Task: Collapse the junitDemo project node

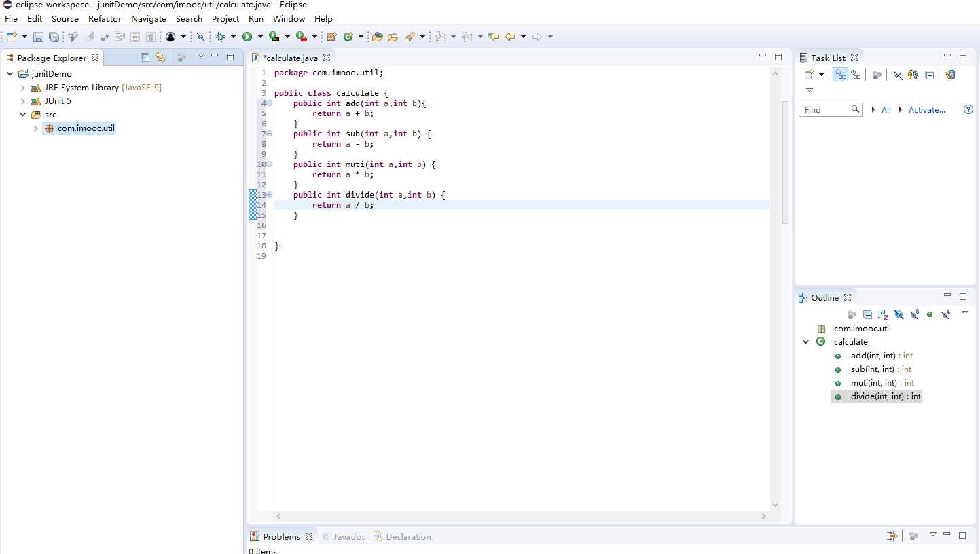Action: (10, 74)
